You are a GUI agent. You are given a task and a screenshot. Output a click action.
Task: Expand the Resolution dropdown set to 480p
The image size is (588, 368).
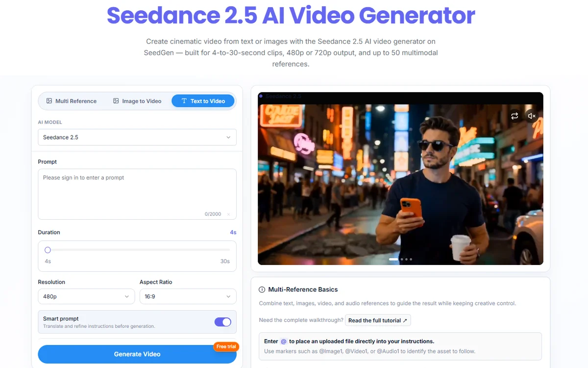86,296
